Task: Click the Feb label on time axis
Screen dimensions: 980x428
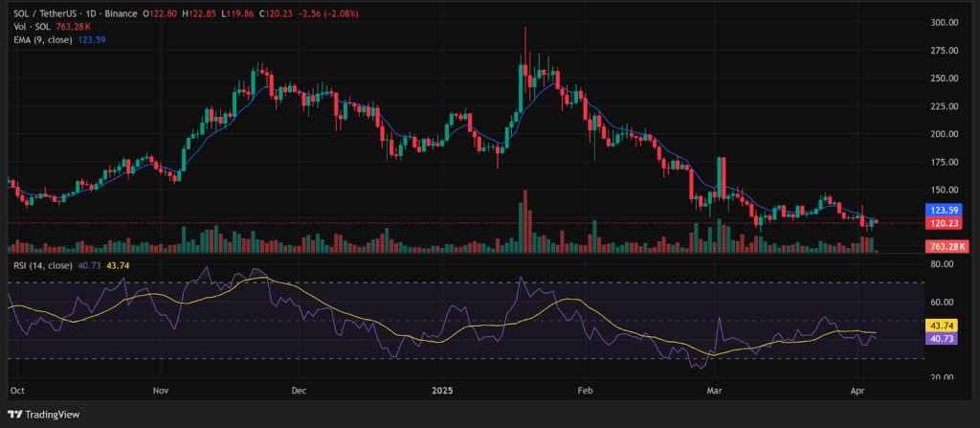Action: click(x=586, y=391)
